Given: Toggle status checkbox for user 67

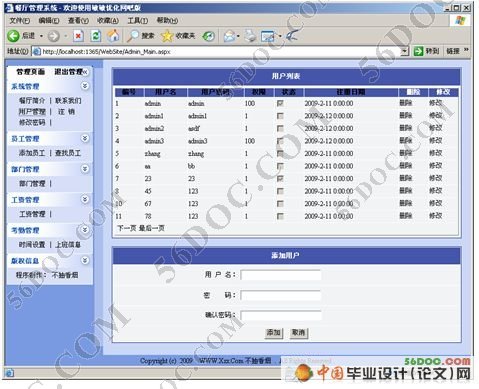Looking at the screenshot, I should 280,204.
